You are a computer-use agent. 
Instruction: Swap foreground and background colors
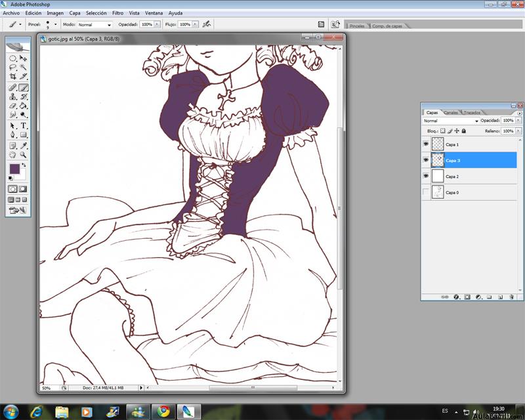[x=24, y=165]
